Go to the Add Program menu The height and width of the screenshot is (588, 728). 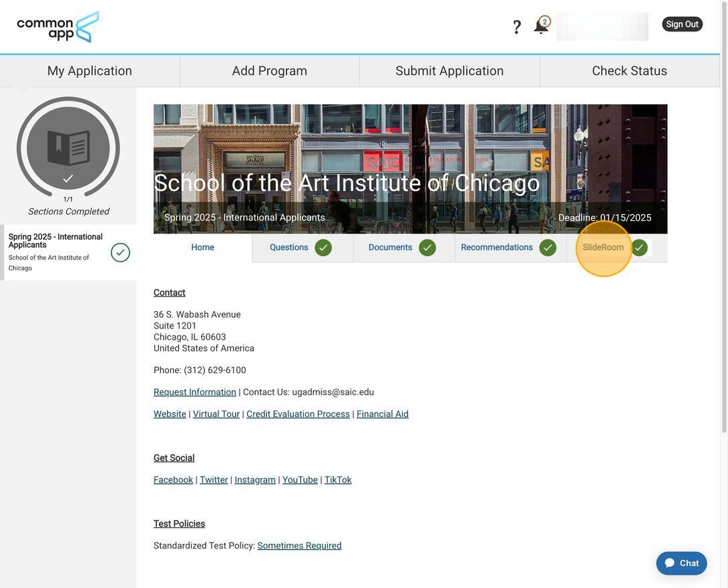click(x=270, y=71)
